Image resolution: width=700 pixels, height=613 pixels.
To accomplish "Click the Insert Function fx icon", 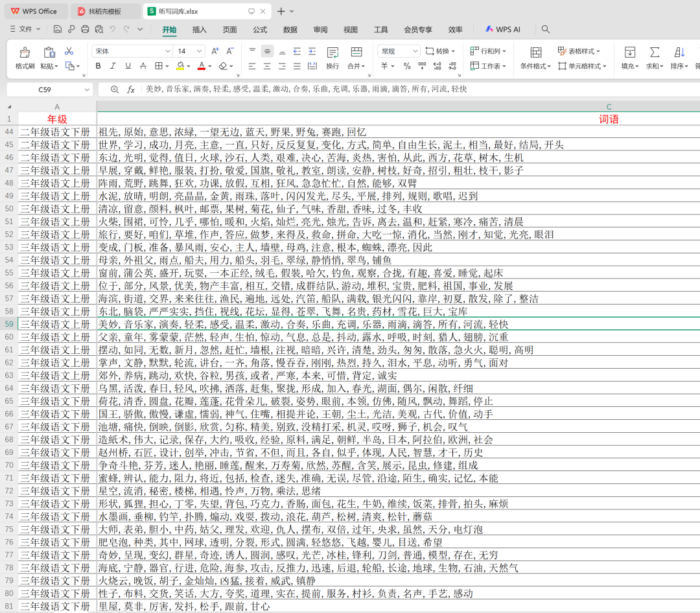I will [x=131, y=89].
